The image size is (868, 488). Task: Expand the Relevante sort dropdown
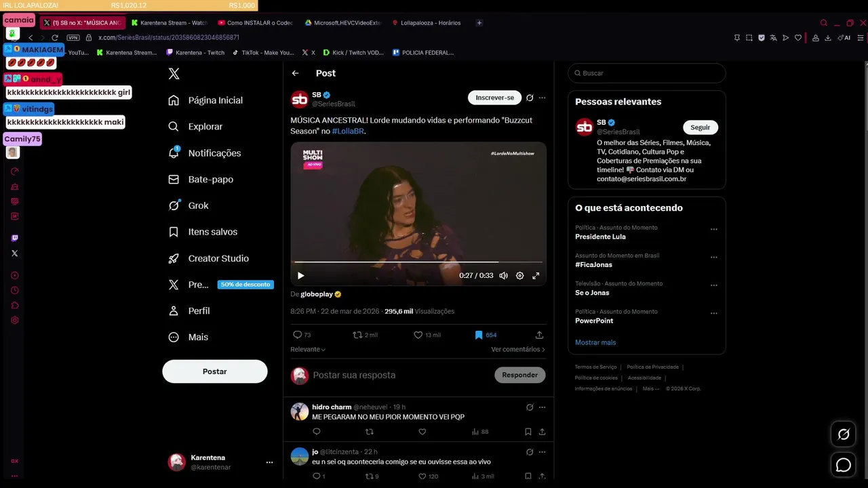308,350
